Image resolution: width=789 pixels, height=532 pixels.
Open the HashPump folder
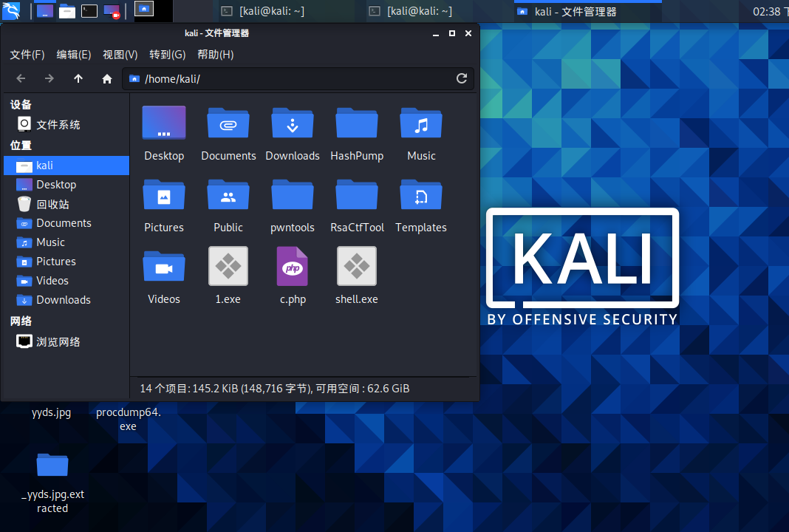pos(357,124)
